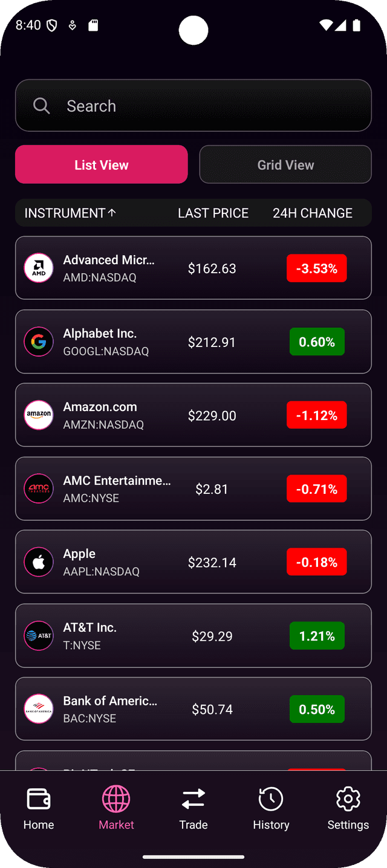Sort by Last Price column

point(213,213)
